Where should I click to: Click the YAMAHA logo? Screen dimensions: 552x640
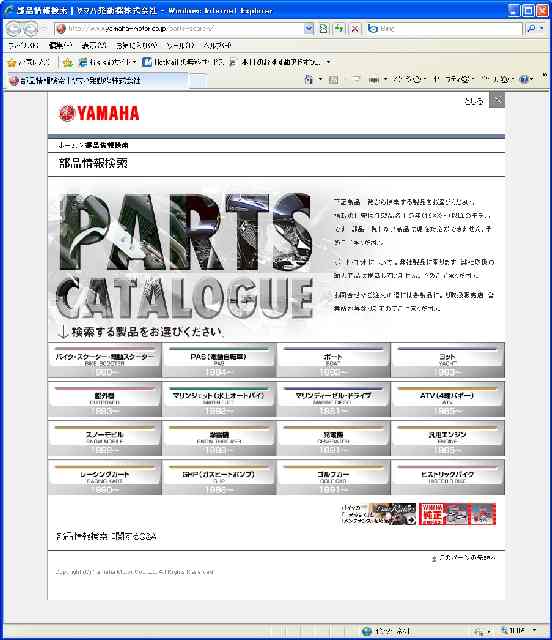[99, 113]
